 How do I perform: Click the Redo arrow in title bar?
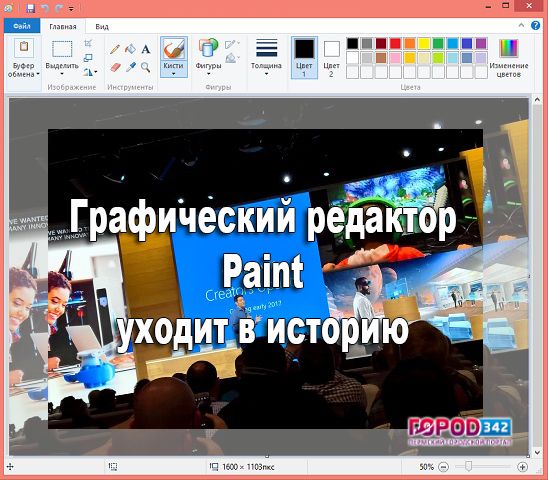click(x=59, y=8)
